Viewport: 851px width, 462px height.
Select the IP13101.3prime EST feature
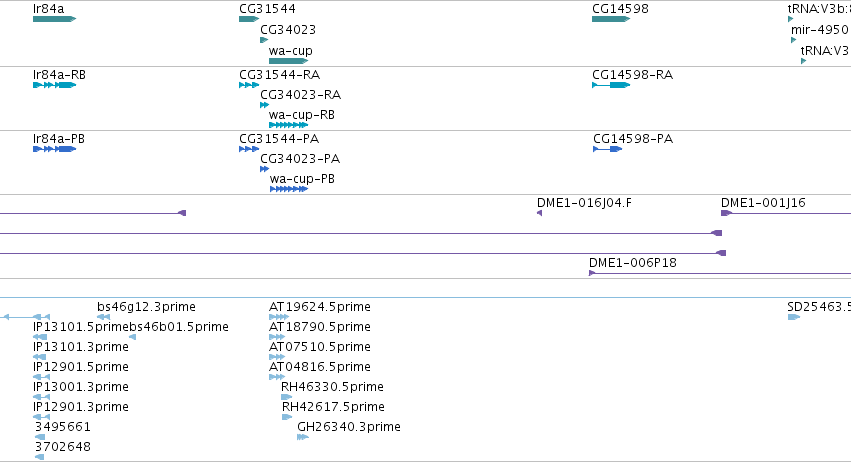click(40, 357)
